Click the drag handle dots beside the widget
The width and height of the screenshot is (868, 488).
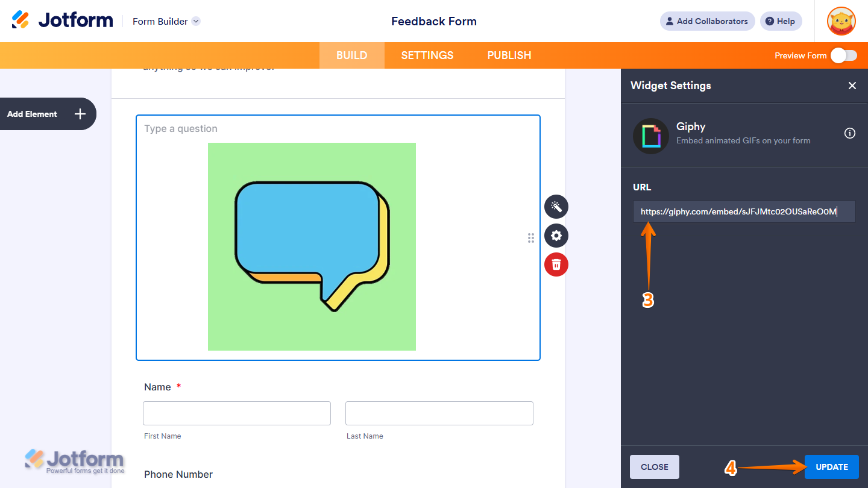point(531,238)
